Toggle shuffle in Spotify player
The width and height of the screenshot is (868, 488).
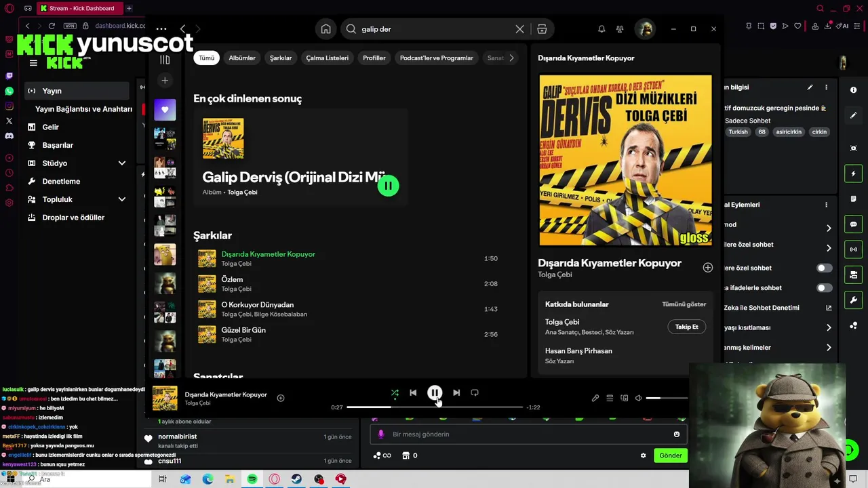[x=395, y=392]
